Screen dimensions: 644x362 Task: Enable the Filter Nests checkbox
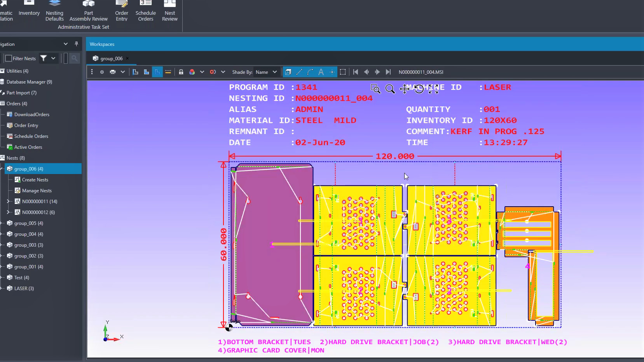(9, 58)
